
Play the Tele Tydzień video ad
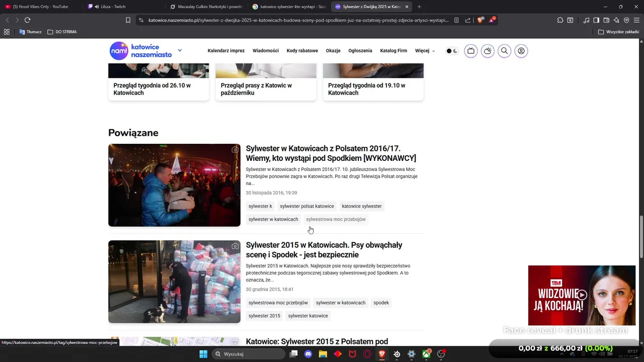(582, 295)
